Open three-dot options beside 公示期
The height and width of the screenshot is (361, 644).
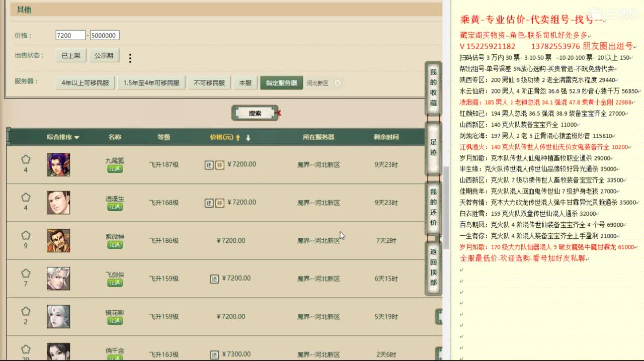point(130,58)
